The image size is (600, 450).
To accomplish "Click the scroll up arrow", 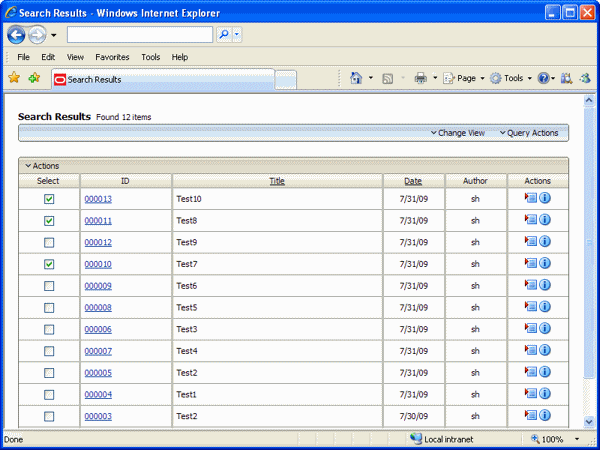I will pyautogui.click(x=589, y=100).
